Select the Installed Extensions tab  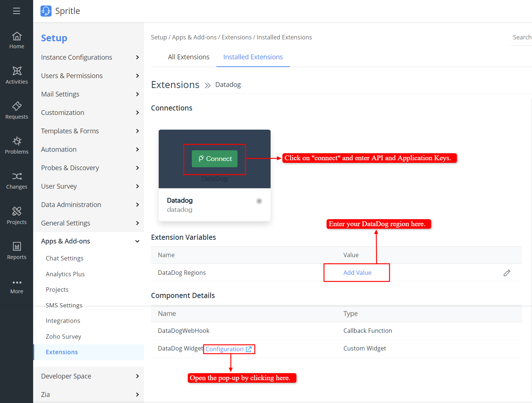[253, 57]
